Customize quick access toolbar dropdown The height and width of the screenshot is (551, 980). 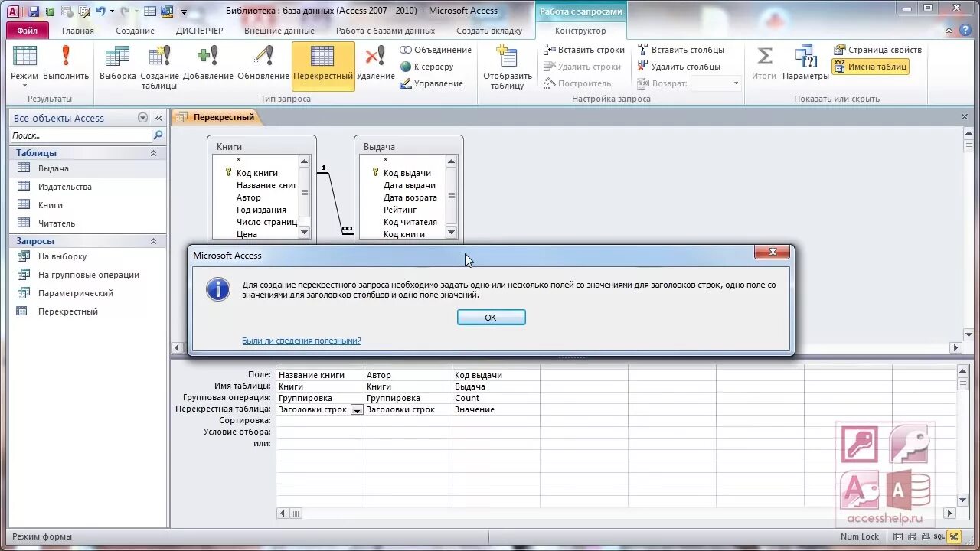185,11
